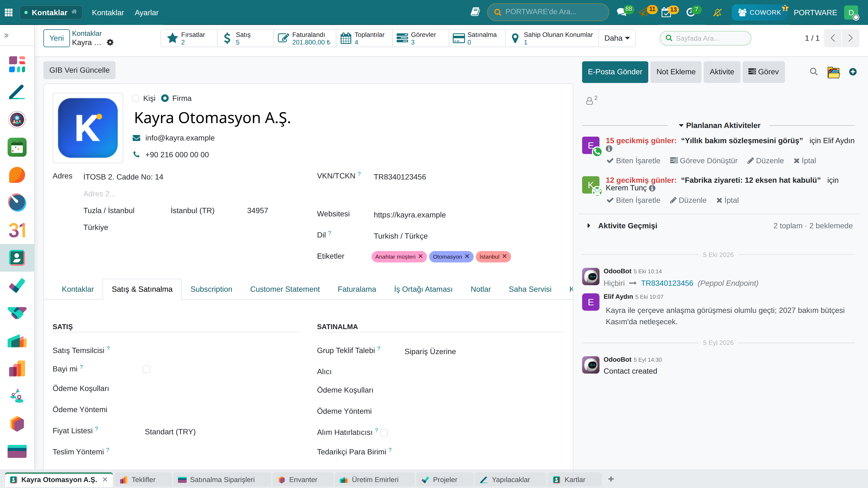Go to the next record arrow
The image size is (868, 488).
(x=850, y=38)
